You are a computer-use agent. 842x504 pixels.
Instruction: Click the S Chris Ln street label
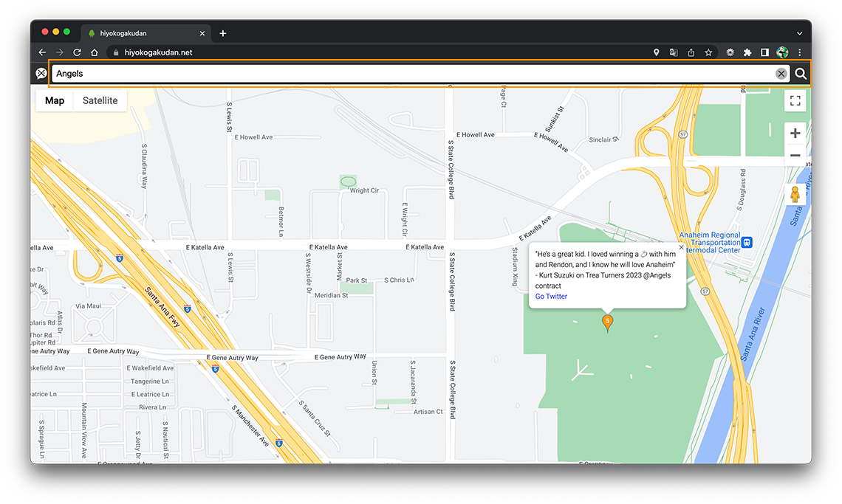pos(399,280)
